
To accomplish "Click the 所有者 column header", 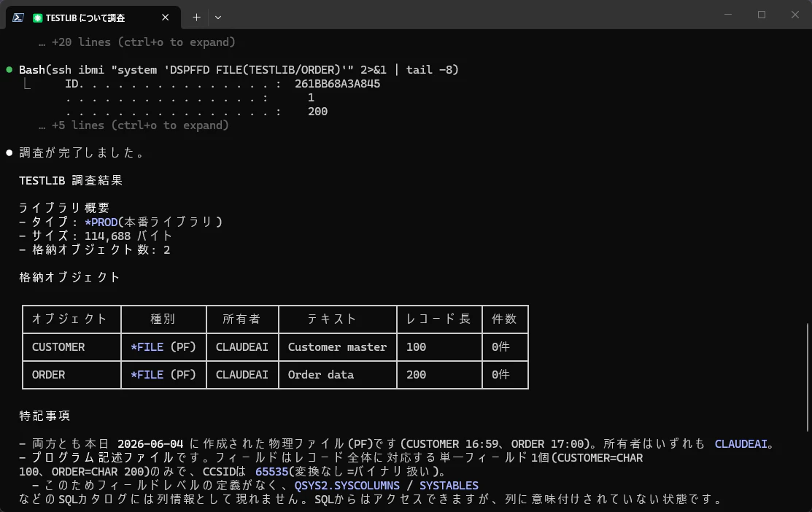I will pos(241,319).
